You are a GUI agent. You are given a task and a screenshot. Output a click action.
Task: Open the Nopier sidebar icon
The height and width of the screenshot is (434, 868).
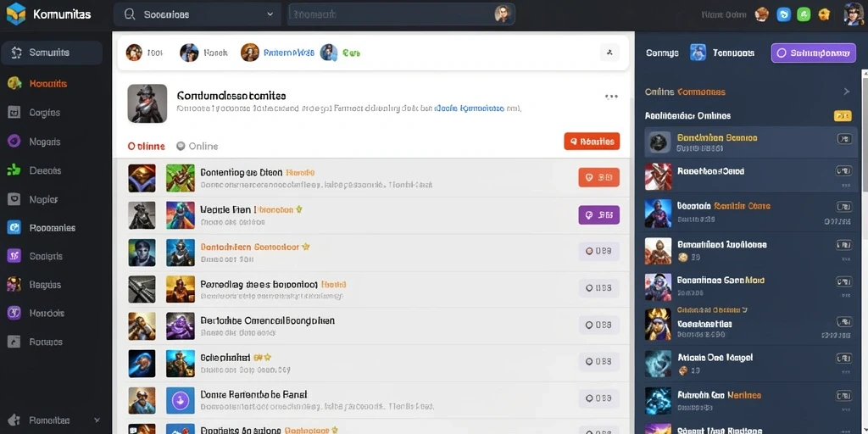[14, 198]
